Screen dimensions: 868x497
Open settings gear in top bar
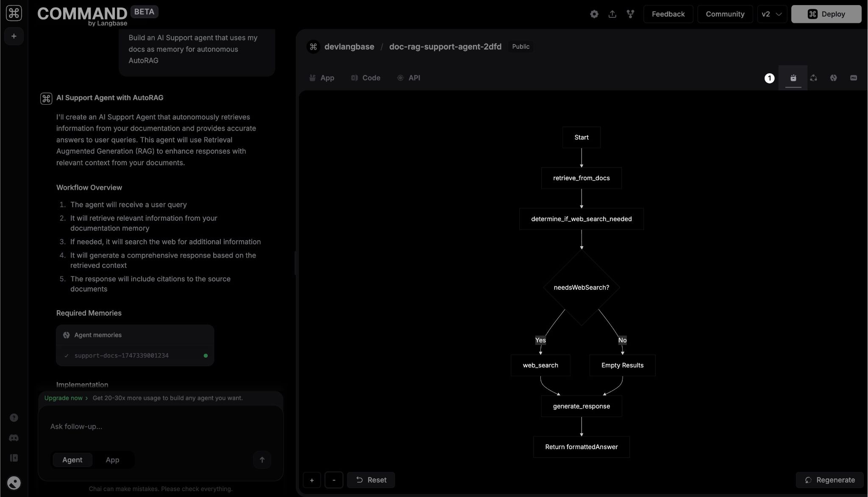(594, 14)
